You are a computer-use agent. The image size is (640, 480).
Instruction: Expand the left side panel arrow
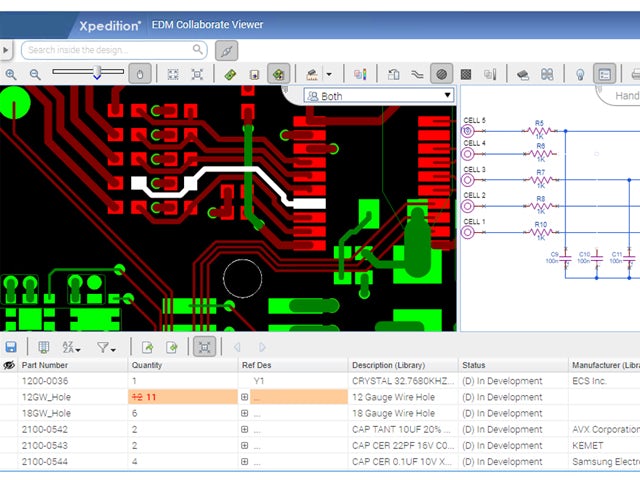click(6, 50)
